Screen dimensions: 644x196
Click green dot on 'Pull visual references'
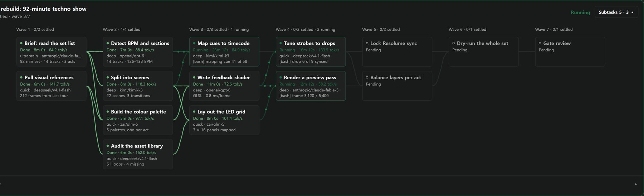[21, 77]
